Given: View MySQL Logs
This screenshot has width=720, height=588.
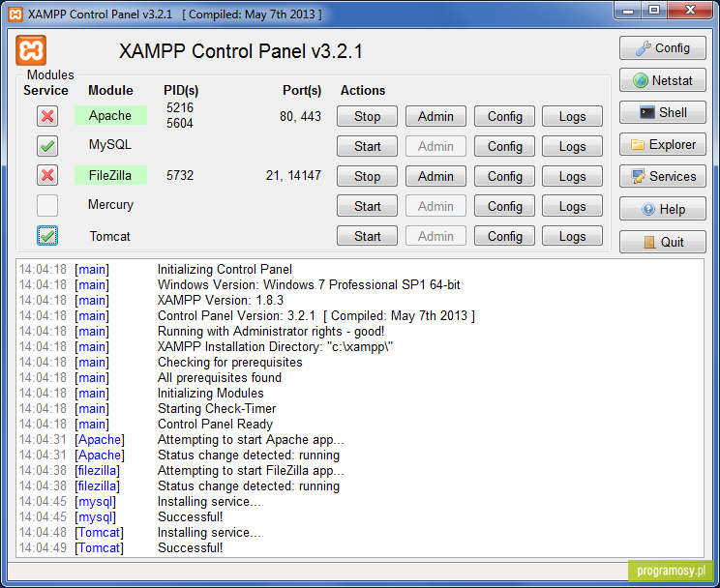Looking at the screenshot, I should [572, 146].
